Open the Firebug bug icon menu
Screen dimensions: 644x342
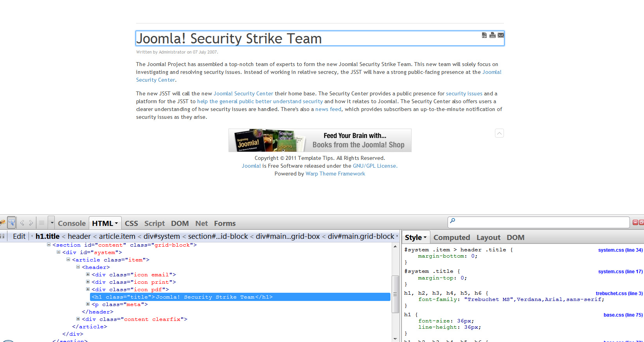pos(2,223)
